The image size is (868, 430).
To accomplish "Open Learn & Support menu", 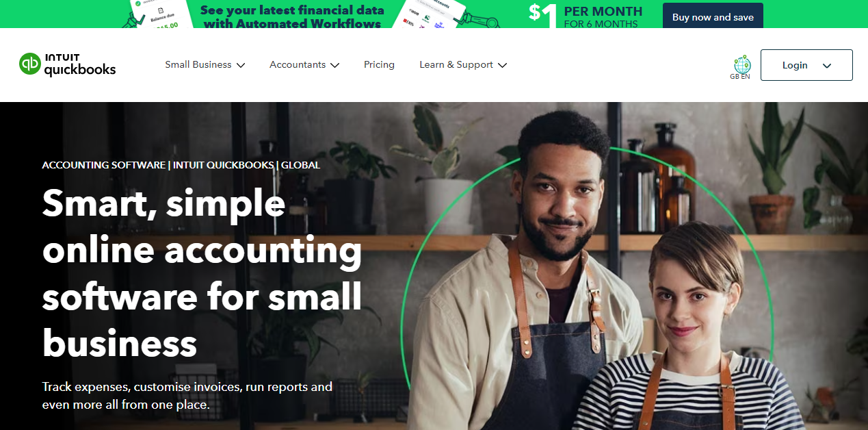I will point(463,64).
